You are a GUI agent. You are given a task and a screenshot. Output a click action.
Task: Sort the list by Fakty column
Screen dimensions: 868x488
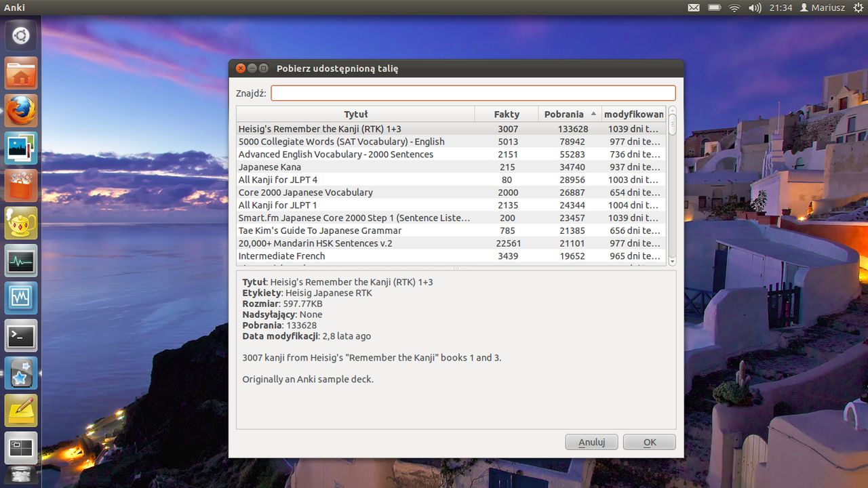(x=507, y=114)
